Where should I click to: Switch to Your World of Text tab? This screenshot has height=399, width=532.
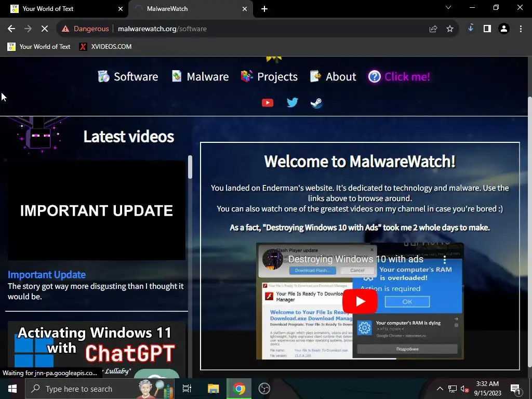click(63, 9)
